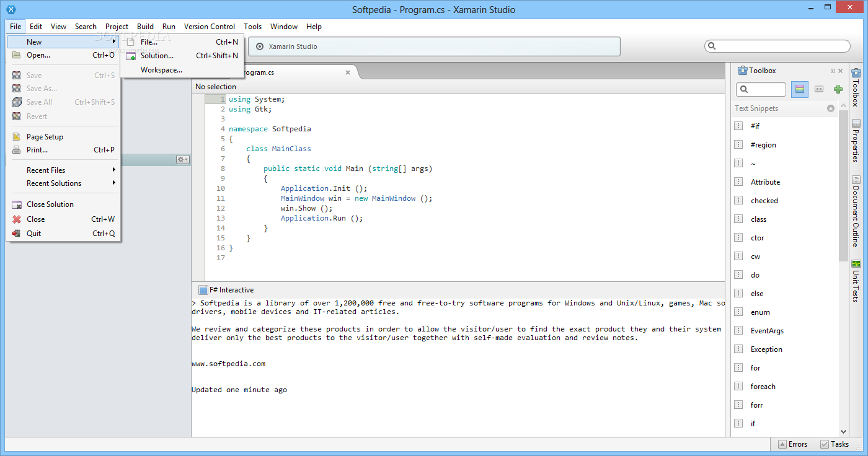The width and height of the screenshot is (868, 456).
Task: Click the Errors warning icon in status bar
Action: [x=782, y=444]
